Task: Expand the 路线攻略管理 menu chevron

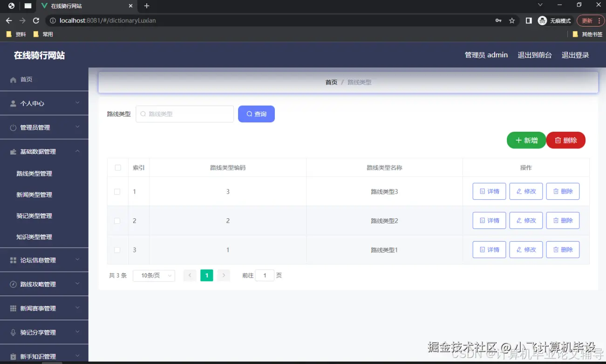Action: pos(78,284)
